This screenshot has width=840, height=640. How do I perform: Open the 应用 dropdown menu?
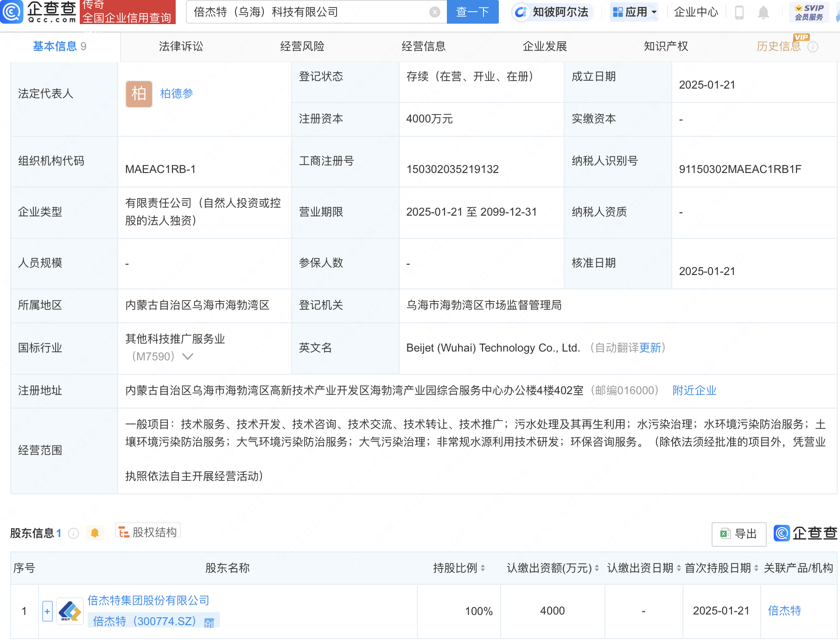[634, 12]
